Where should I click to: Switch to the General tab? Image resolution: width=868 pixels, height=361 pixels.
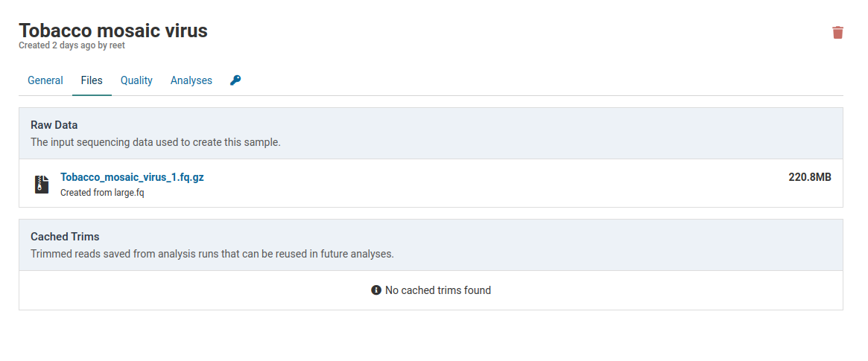click(45, 80)
